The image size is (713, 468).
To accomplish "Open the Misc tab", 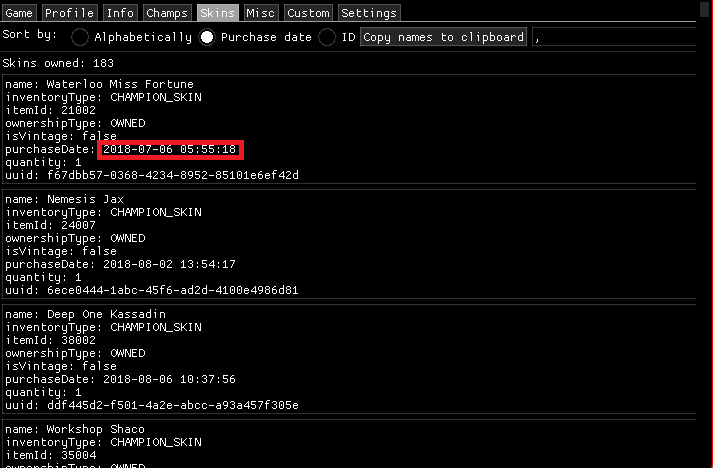I will (x=260, y=13).
